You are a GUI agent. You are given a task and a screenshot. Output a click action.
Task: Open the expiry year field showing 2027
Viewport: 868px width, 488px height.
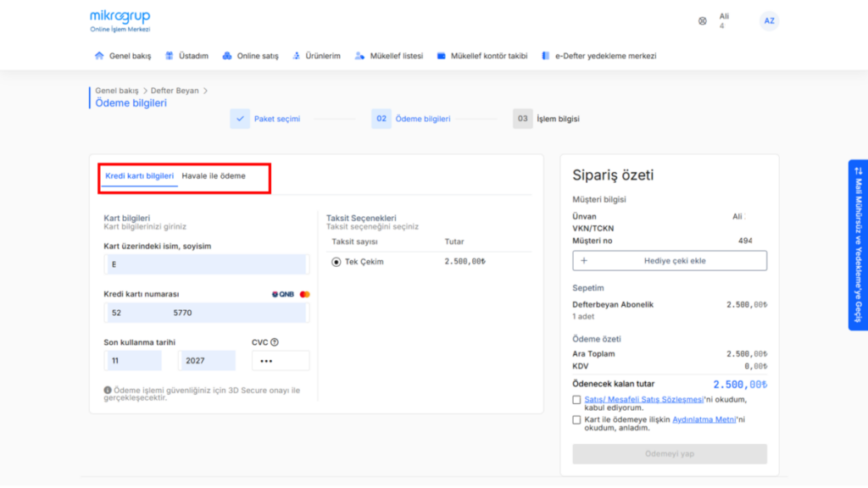pyautogui.click(x=207, y=361)
